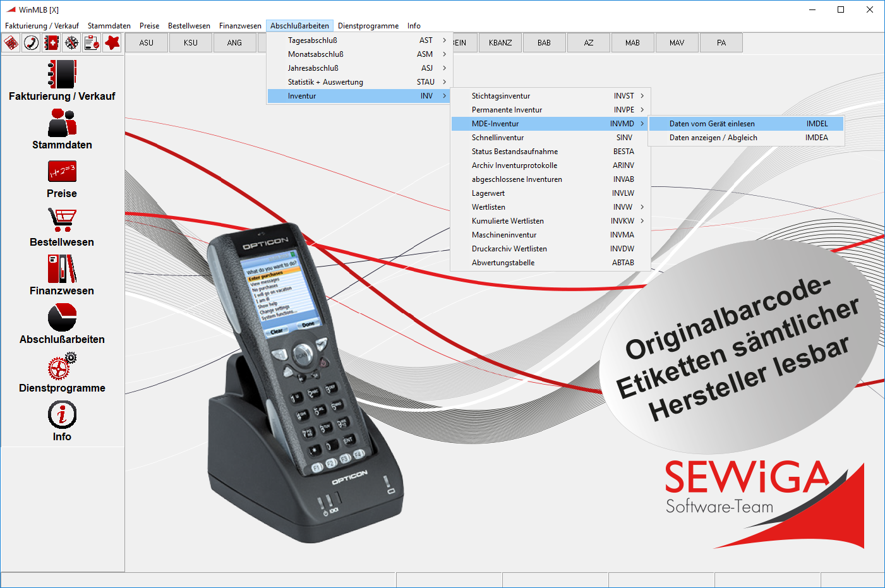Click the KBANZ shortcut button

click(x=500, y=43)
